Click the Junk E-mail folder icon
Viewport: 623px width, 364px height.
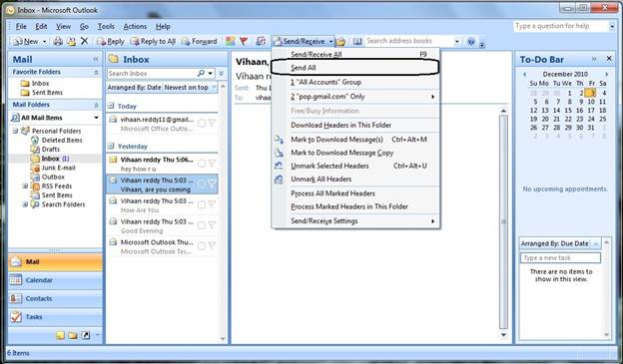coord(35,168)
